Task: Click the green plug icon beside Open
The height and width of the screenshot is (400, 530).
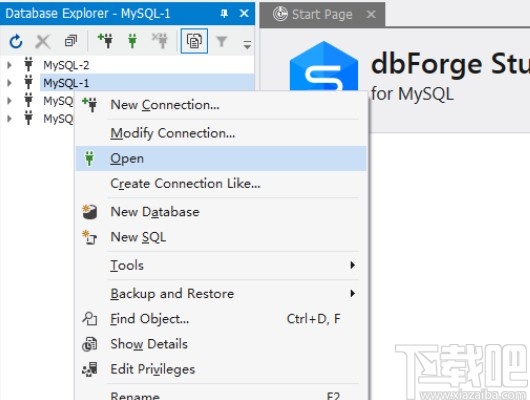Action: [89, 159]
